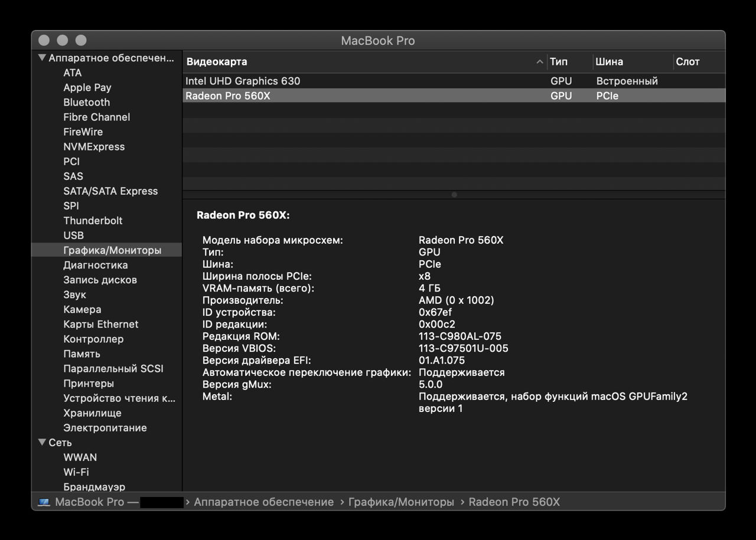
Task: Click EFI driver version 01.A1.075
Action: click(442, 360)
